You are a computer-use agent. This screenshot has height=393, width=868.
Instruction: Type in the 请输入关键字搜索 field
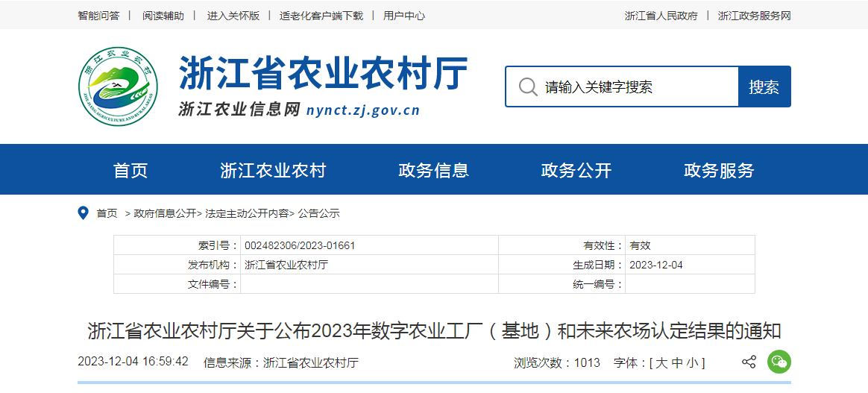click(x=634, y=87)
